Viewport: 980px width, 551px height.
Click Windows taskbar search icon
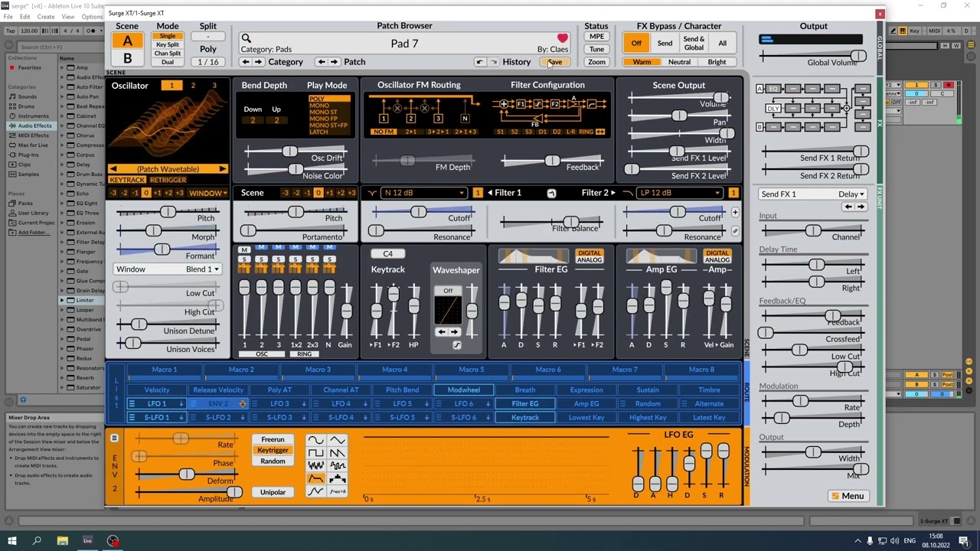pos(37,541)
